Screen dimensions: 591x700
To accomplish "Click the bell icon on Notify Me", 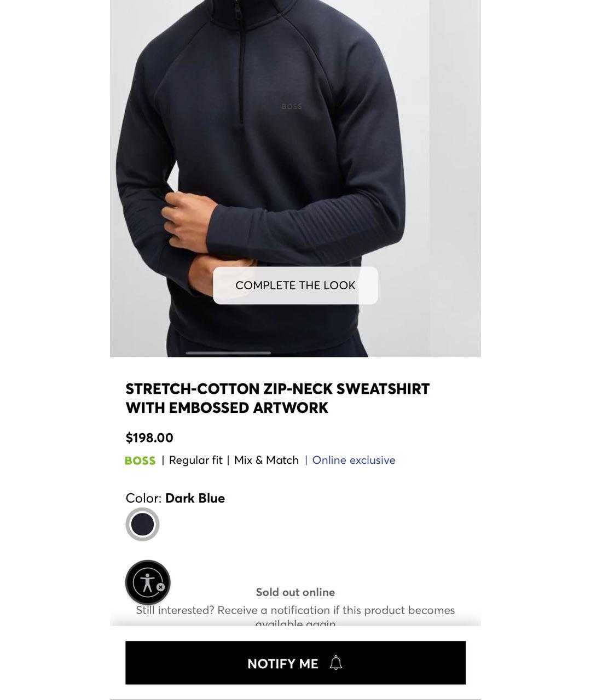I will [336, 663].
